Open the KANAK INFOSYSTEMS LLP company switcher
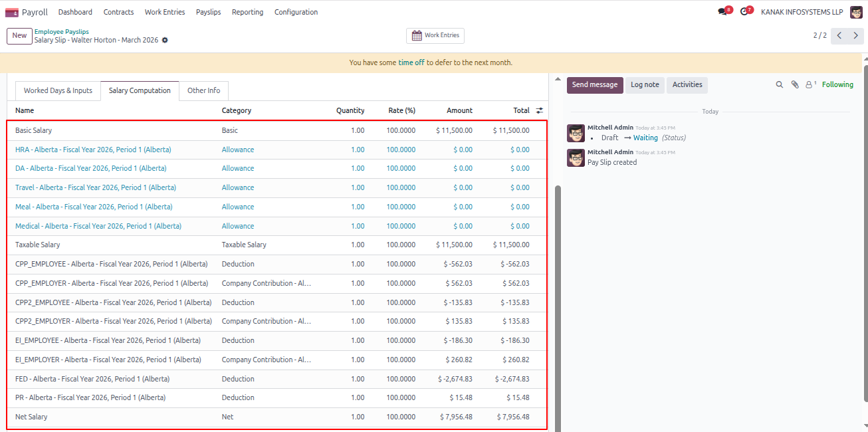 802,12
